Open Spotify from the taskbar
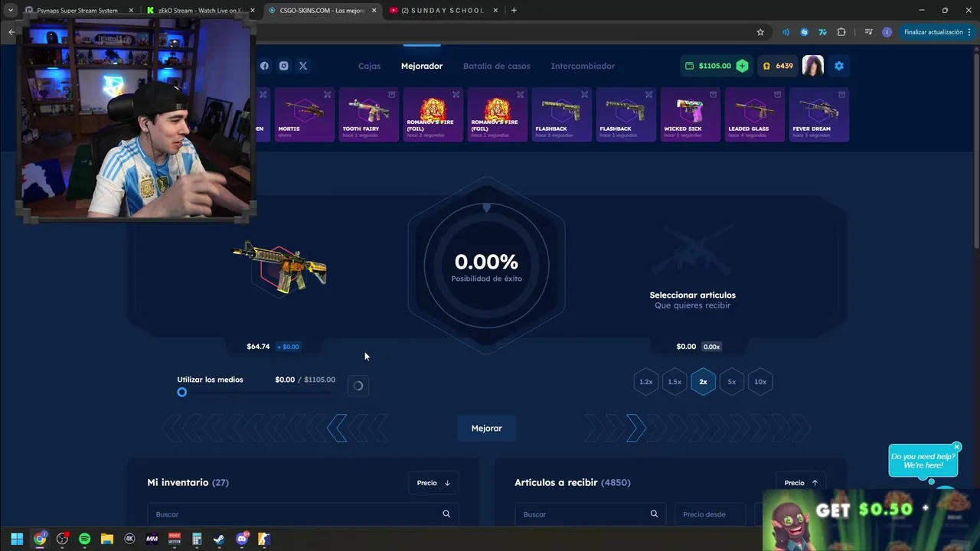The width and height of the screenshot is (980, 551). pyautogui.click(x=84, y=539)
